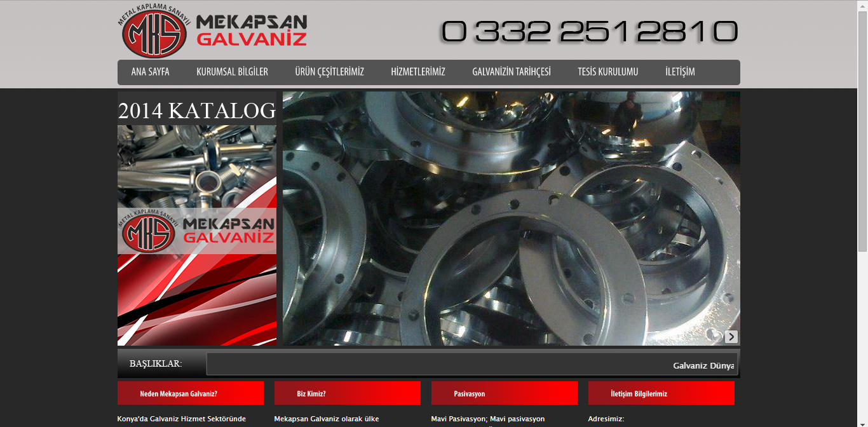Go to the İLETİŞİM page
Viewport: 868px width, 427px height.
tap(680, 72)
